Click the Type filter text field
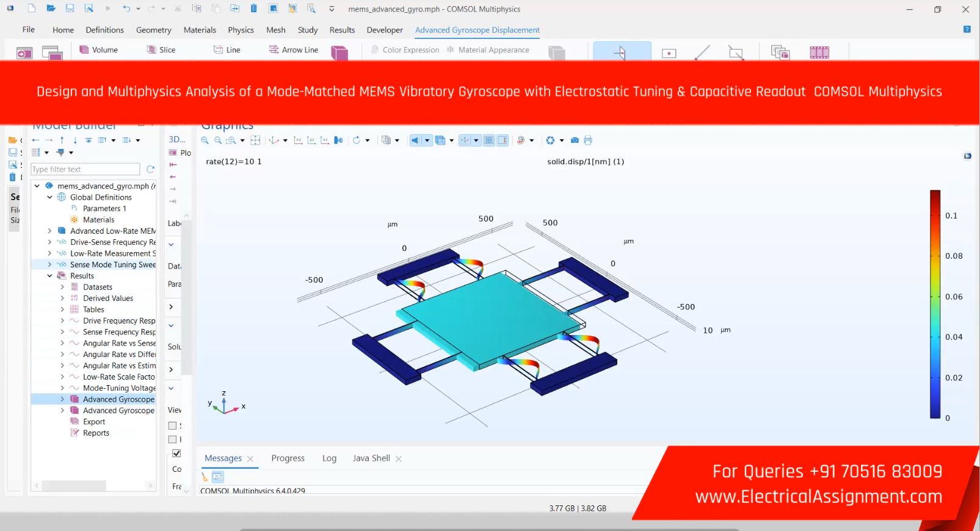Screen dimensions: 980x531 pos(85,169)
